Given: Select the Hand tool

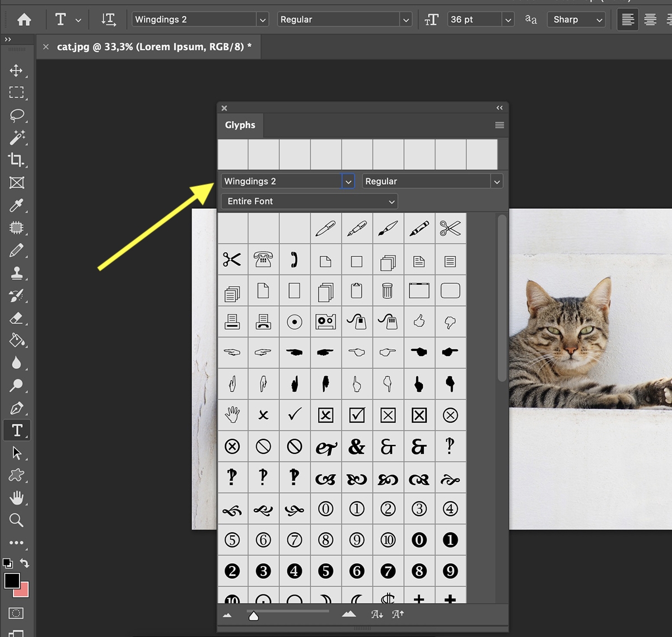Looking at the screenshot, I should point(16,498).
